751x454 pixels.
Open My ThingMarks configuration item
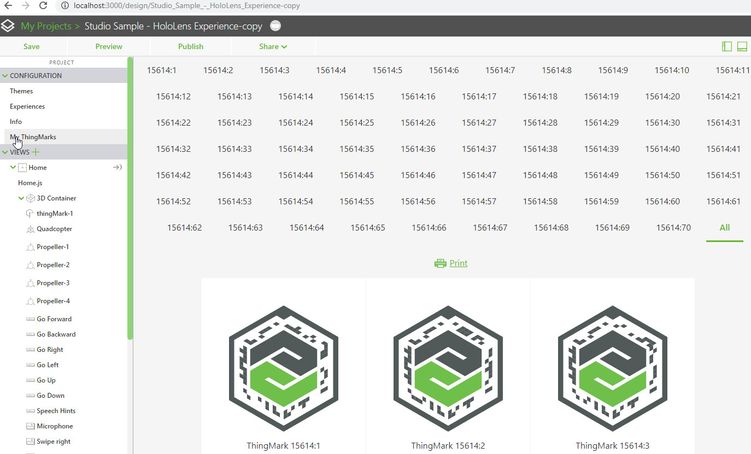33,137
